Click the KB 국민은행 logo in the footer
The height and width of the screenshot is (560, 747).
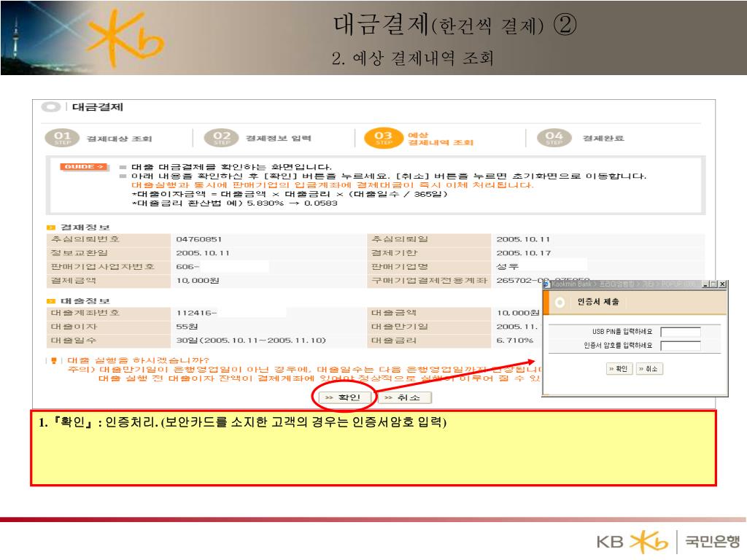pyautogui.click(x=668, y=542)
